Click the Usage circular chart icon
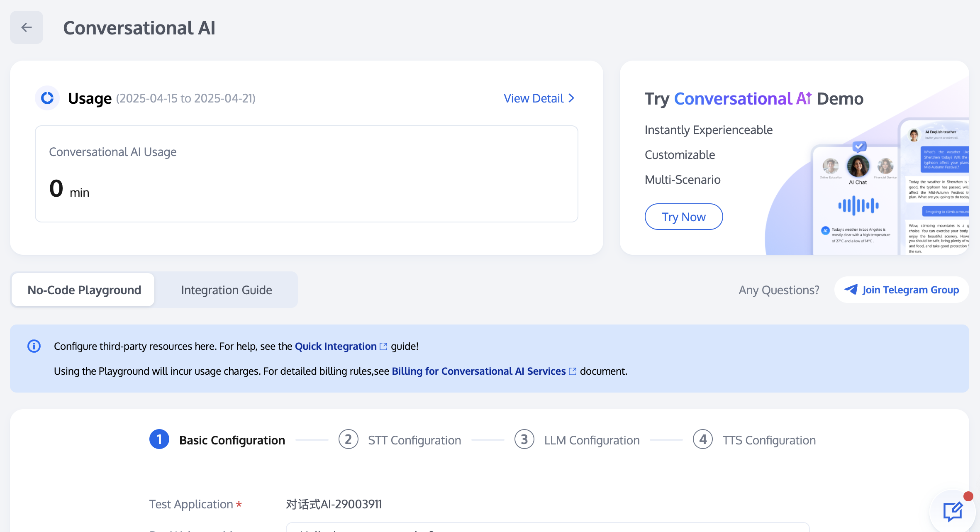Viewport: 980px width, 532px height. [x=47, y=98]
